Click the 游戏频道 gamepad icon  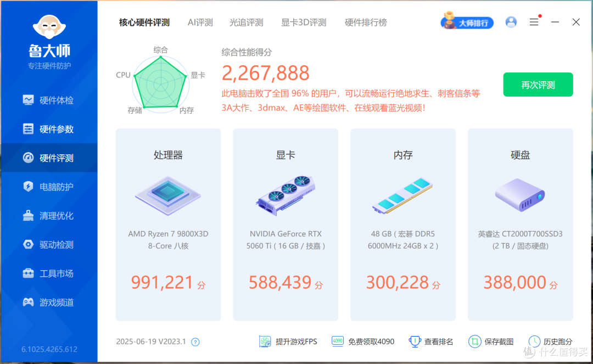tap(28, 302)
